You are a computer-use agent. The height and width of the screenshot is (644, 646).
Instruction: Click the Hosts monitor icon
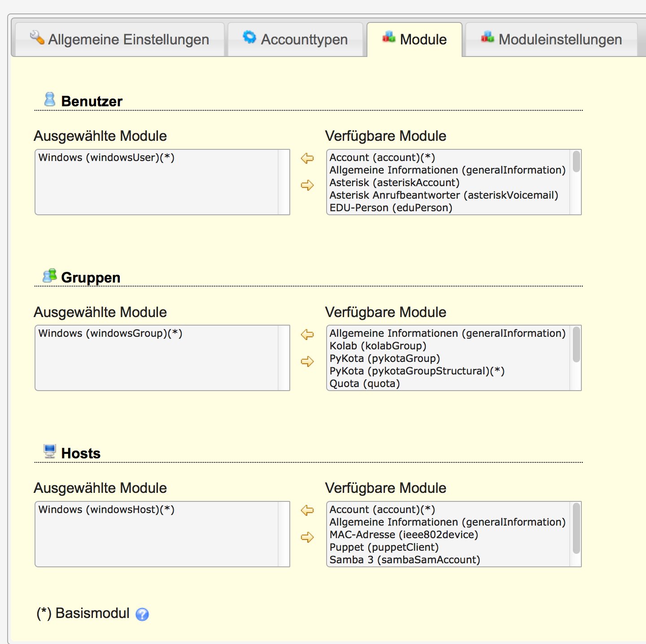click(x=49, y=452)
